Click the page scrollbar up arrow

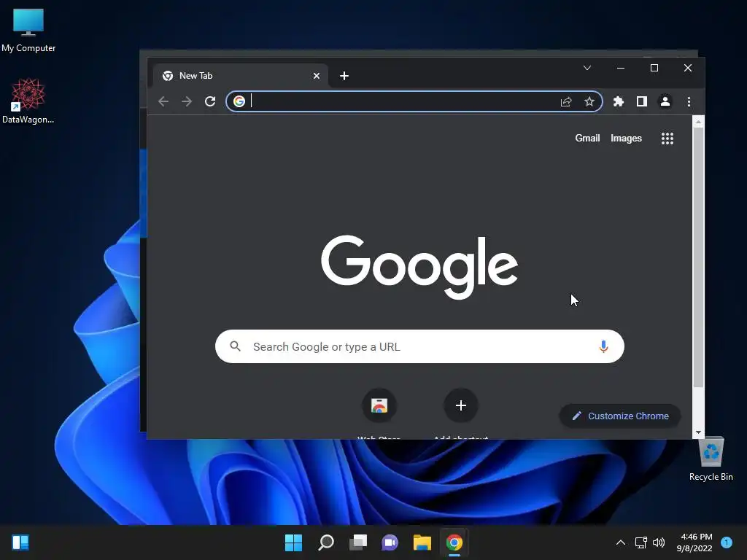coord(698,122)
